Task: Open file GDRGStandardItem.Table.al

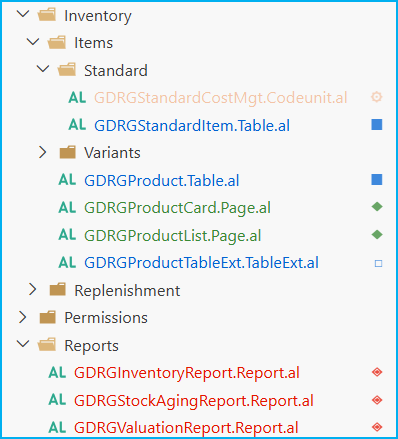Action: pyautogui.click(x=192, y=126)
